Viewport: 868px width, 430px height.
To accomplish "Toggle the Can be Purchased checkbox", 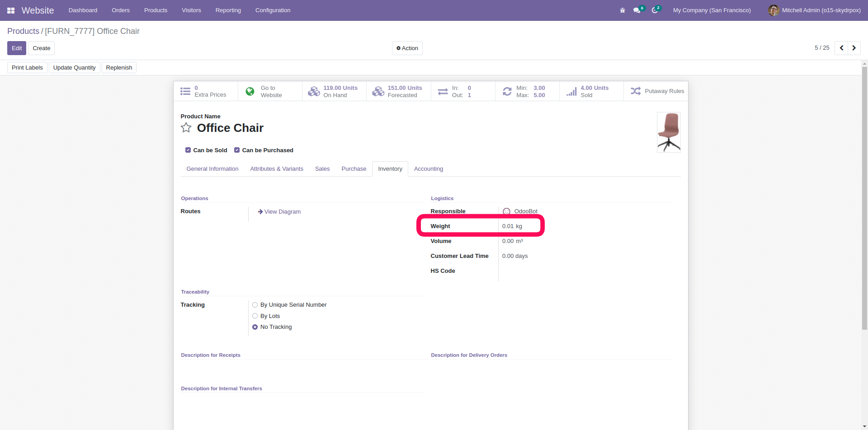I will coord(237,150).
